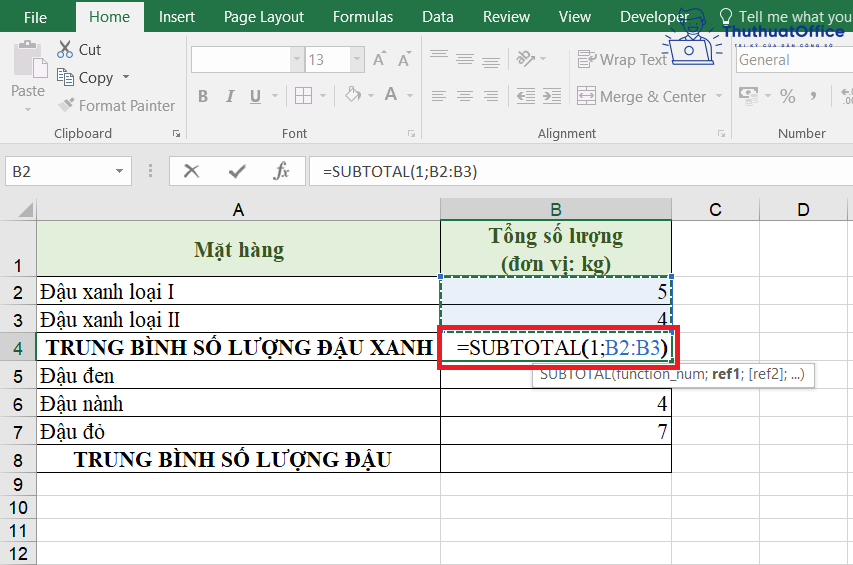Viewport: 853px width, 565px height.
Task: Open Alignment dialog launcher
Action: [721, 134]
